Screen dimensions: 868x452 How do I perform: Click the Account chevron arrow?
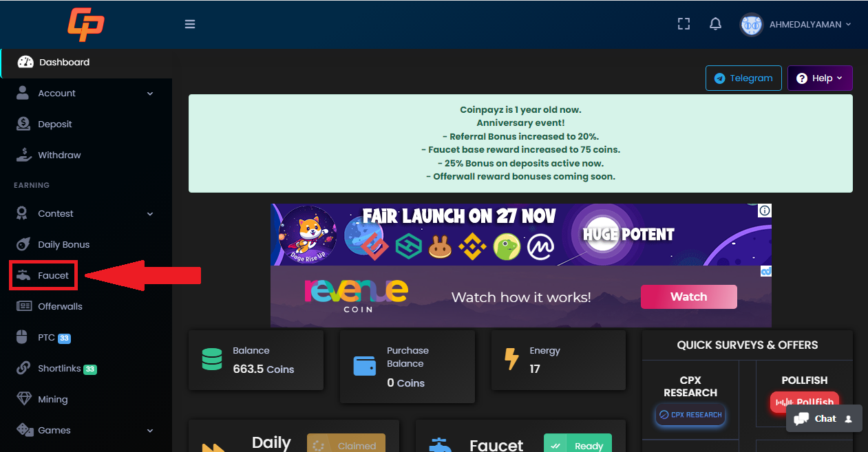coord(150,94)
